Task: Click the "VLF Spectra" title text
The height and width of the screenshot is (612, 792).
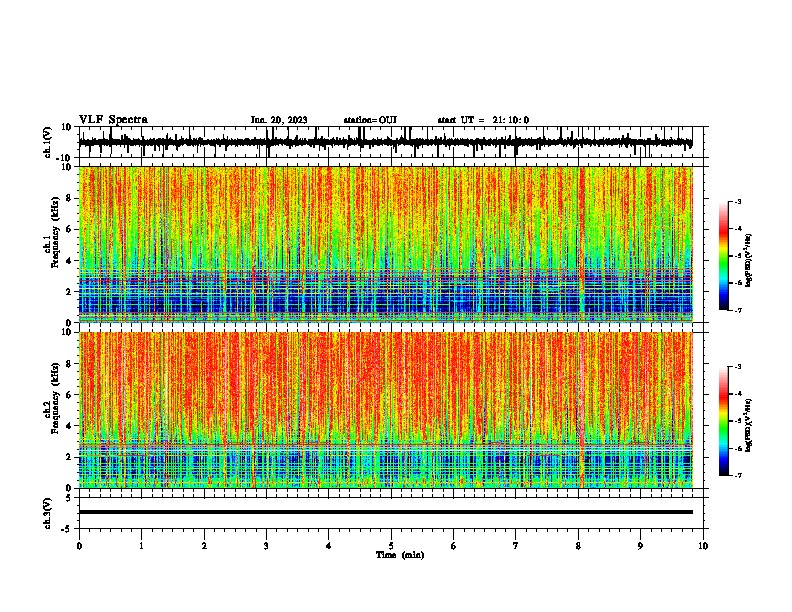Action: (113, 120)
